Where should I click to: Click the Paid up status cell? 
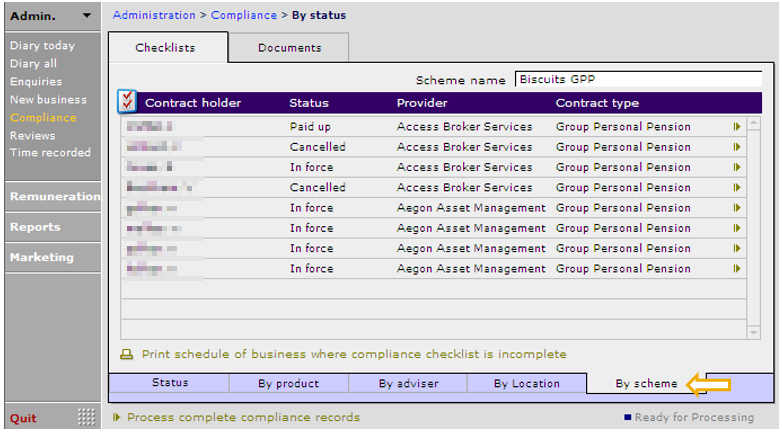(310, 127)
